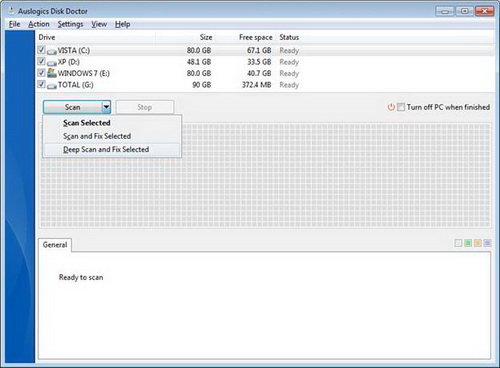The height and width of the screenshot is (368, 500).
Task: Select the purple legend square above the log
Action: coord(487,243)
